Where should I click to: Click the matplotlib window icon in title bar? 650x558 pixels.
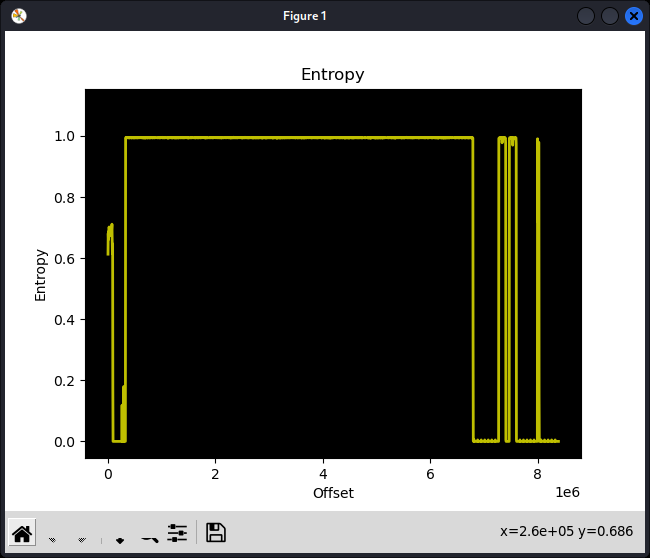point(19,15)
